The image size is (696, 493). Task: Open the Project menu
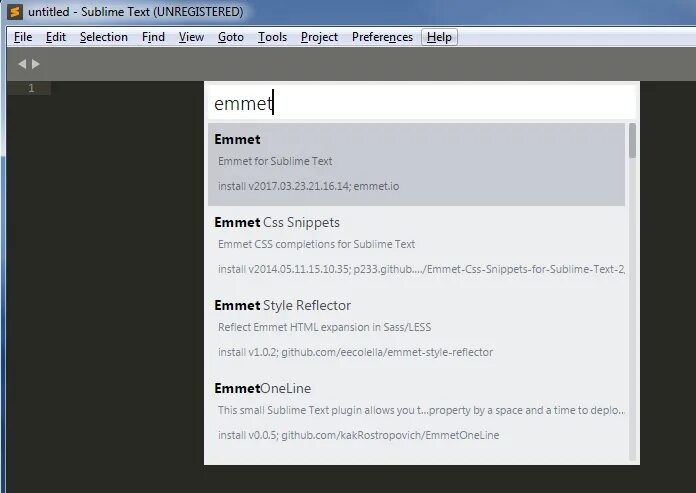click(319, 37)
